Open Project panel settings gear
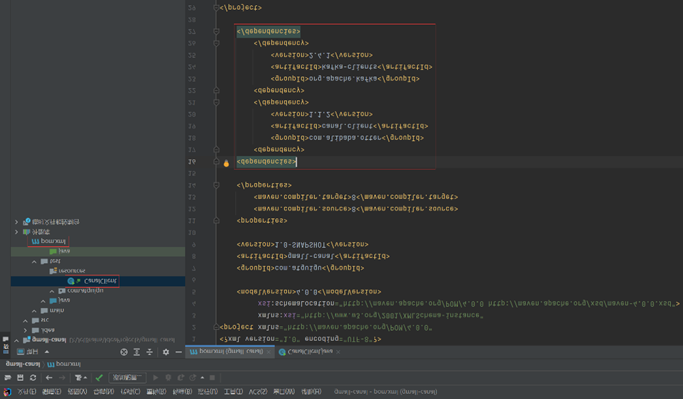683x399 pixels. [x=166, y=352]
